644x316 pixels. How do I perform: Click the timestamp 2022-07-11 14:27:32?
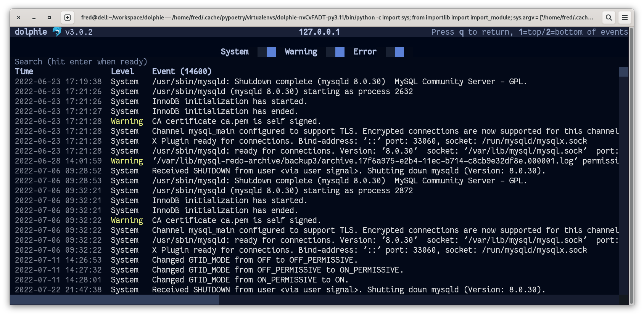click(58, 270)
